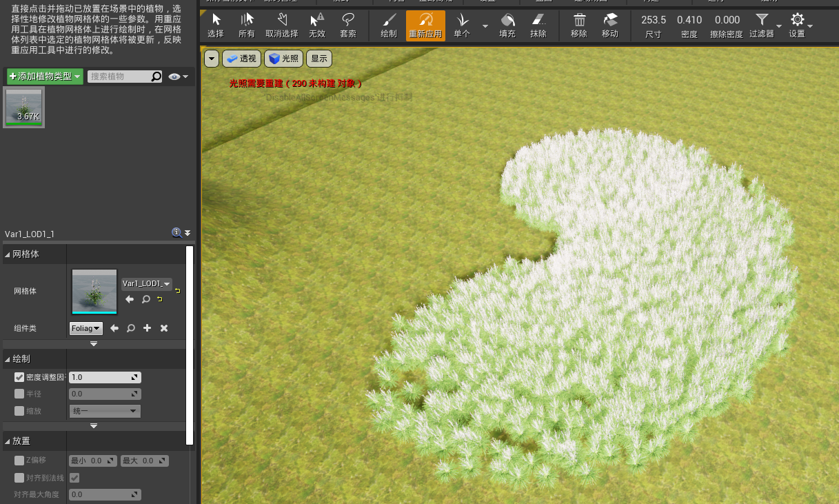Browse to 组件类 class magnifier
The width and height of the screenshot is (839, 504).
131,328
